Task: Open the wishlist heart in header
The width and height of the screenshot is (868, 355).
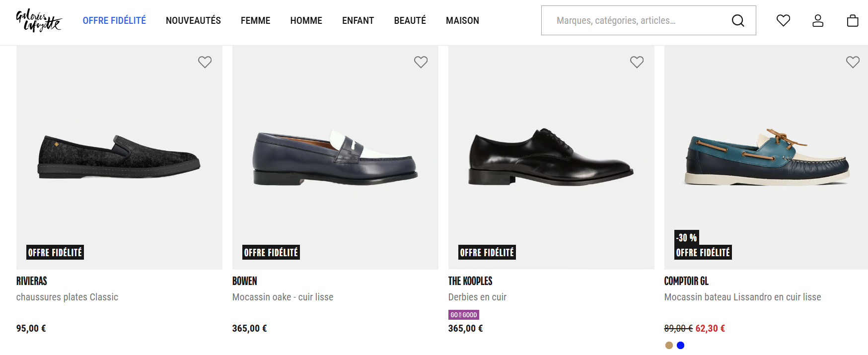Action: pyautogui.click(x=783, y=20)
